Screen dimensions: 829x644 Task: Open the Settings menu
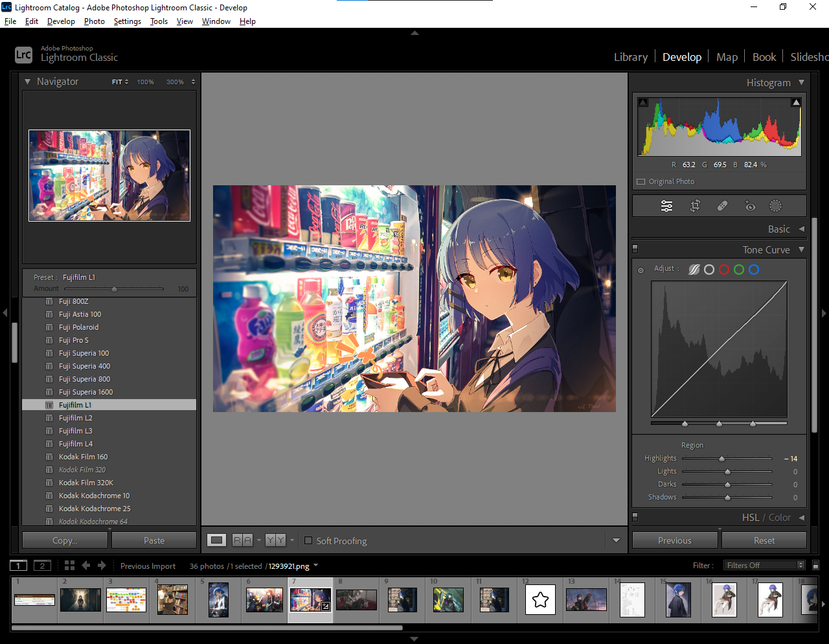pos(127,21)
